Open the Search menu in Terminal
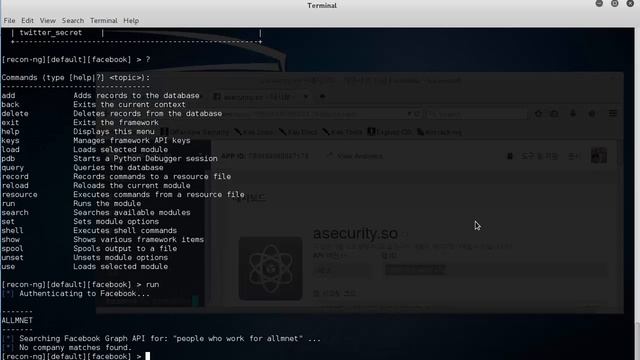This screenshot has width=640, height=360. [x=73, y=20]
